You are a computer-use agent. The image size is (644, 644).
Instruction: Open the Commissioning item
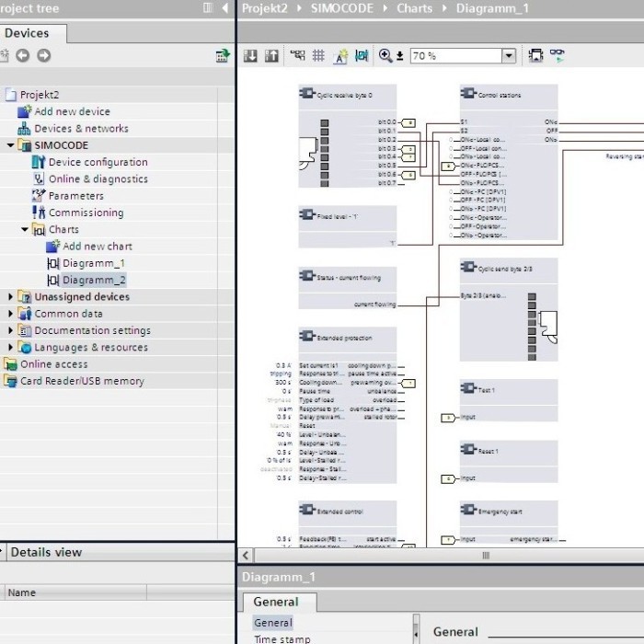click(86, 213)
